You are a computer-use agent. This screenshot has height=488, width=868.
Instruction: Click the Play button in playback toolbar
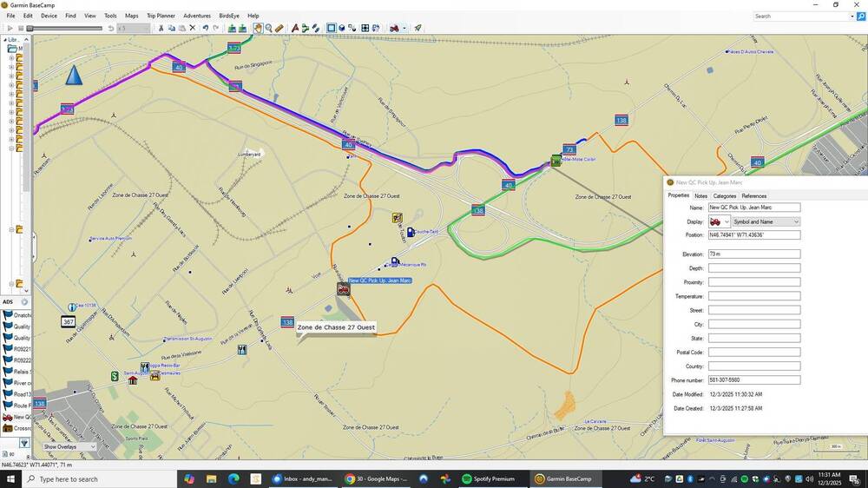pos(10,29)
